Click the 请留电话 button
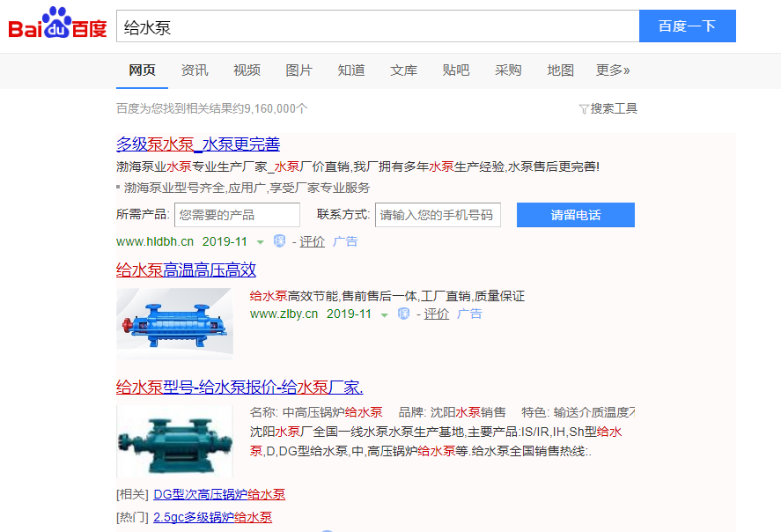 point(576,215)
